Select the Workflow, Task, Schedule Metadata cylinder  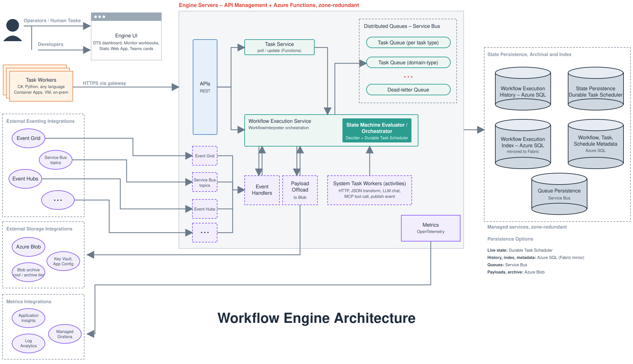point(596,144)
